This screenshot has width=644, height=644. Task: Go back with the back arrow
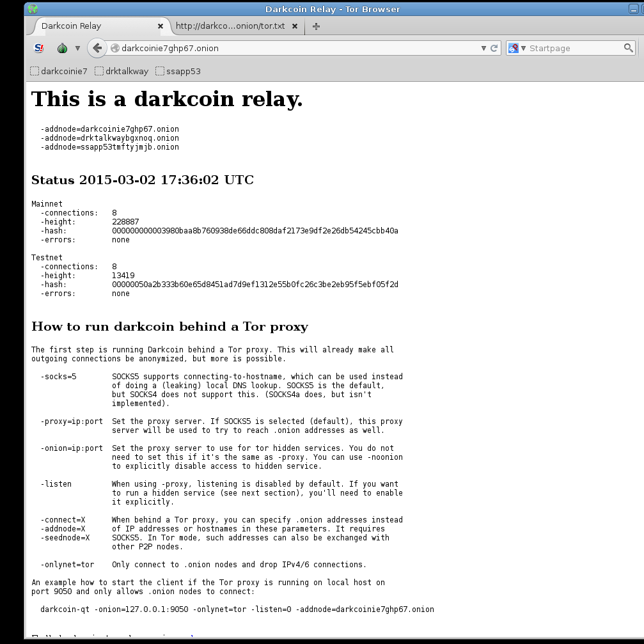97,48
